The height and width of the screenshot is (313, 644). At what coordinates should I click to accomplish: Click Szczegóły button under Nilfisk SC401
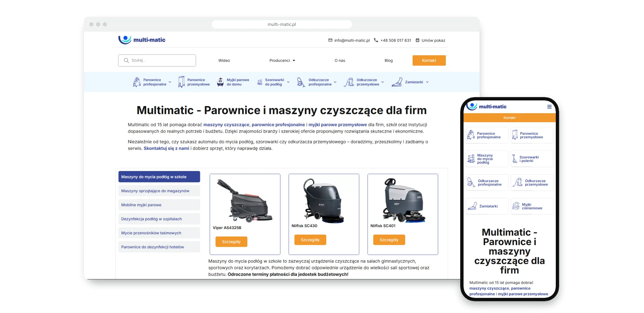click(x=389, y=240)
